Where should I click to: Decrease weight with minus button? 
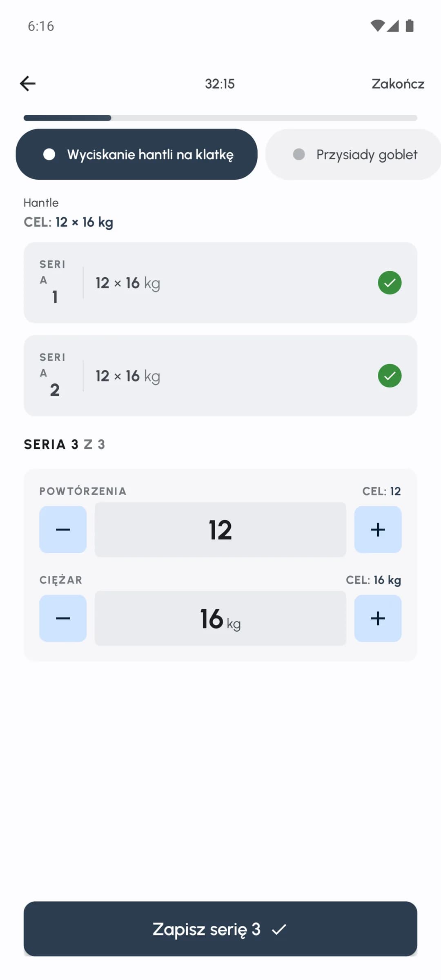(63, 618)
